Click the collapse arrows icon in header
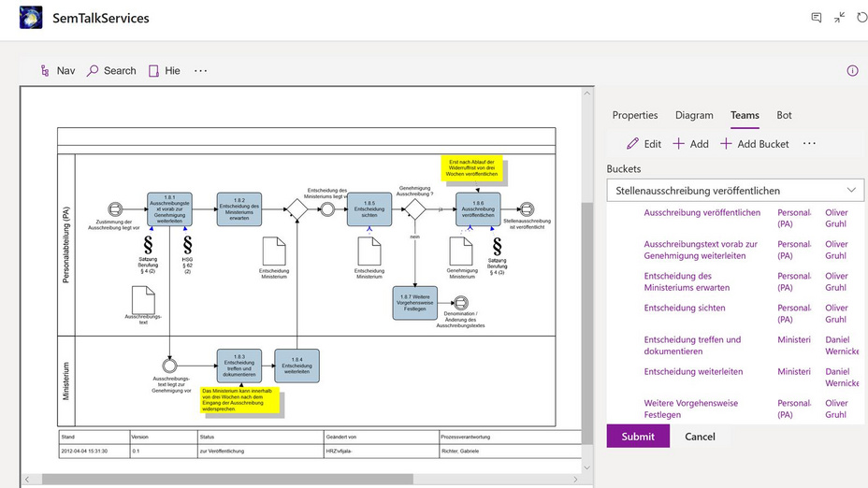This screenshot has width=868, height=488. [840, 18]
